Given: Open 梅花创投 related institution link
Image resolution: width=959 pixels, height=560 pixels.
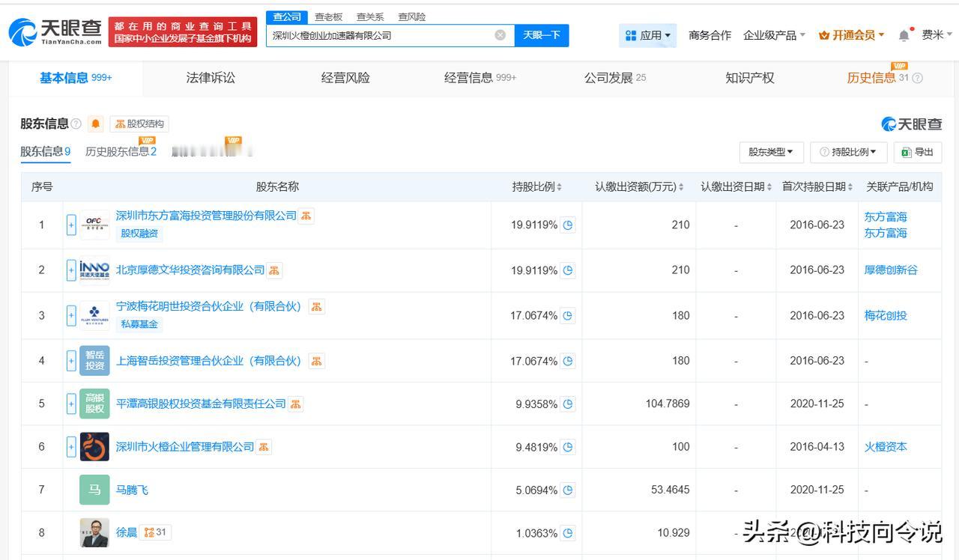Looking at the screenshot, I should point(886,316).
